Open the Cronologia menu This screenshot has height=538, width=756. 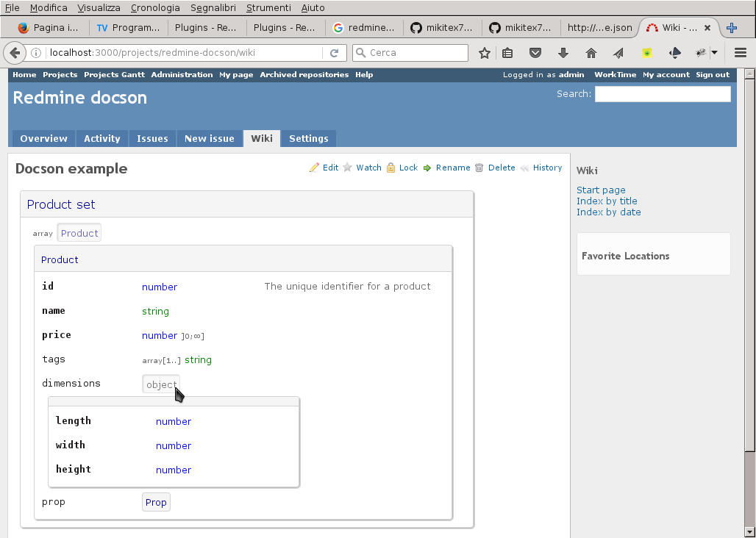155,7
